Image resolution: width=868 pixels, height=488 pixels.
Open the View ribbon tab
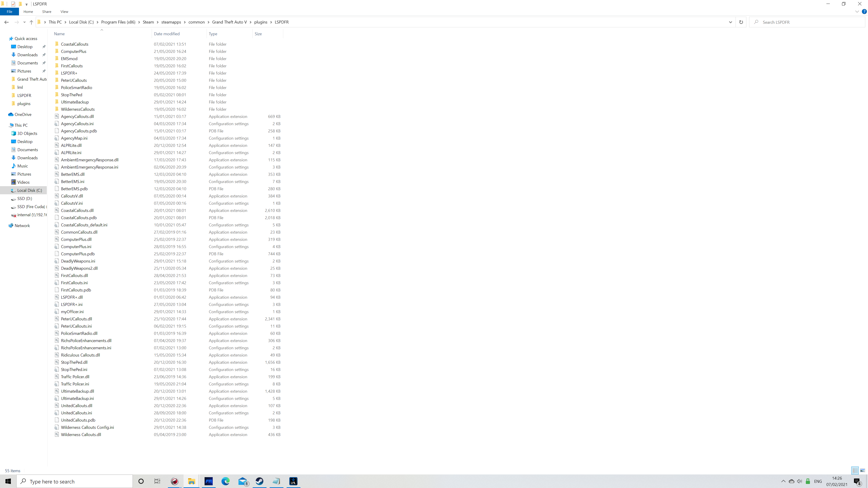(64, 12)
